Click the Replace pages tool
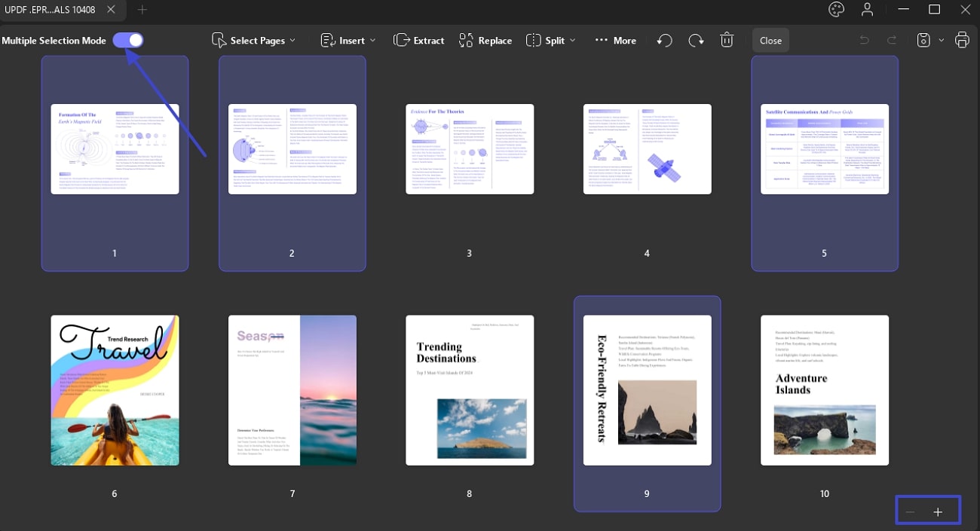 pyautogui.click(x=485, y=41)
